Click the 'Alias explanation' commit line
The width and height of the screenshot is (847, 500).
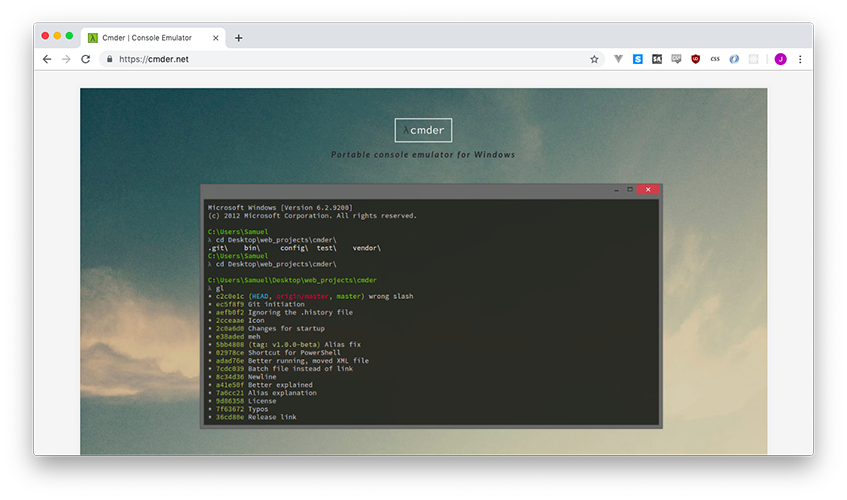pos(263,393)
